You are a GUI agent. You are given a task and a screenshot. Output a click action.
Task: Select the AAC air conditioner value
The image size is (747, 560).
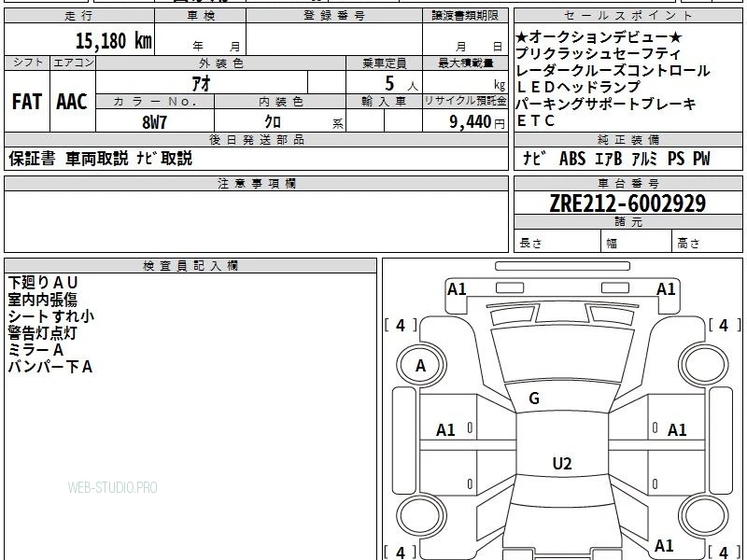72,102
